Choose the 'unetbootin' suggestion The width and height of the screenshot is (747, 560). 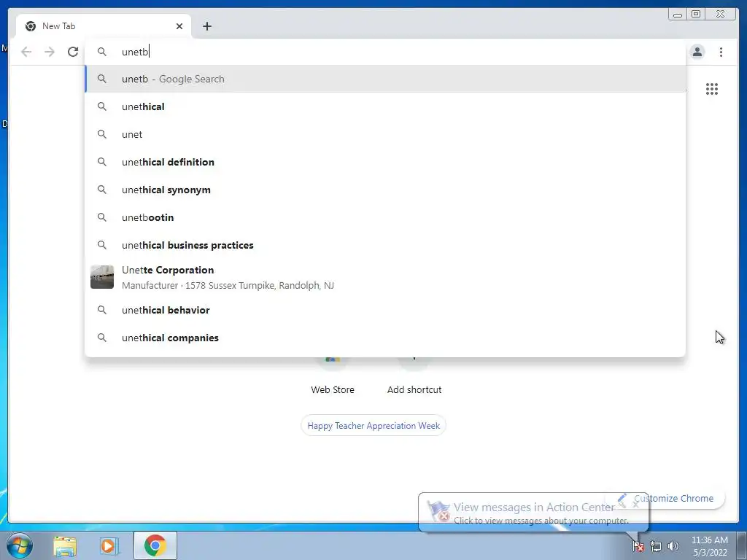tap(385, 217)
